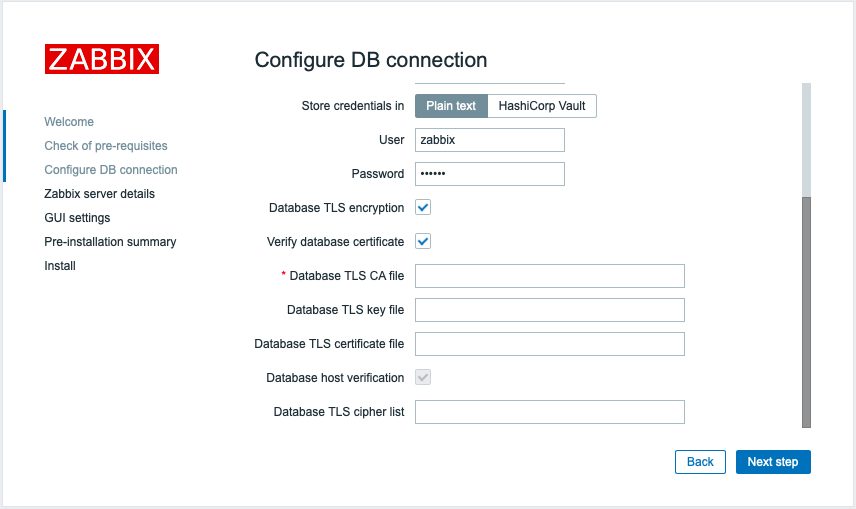This screenshot has height=509, width=856.
Task: Focus Database TLS CA file field
Action: click(550, 276)
